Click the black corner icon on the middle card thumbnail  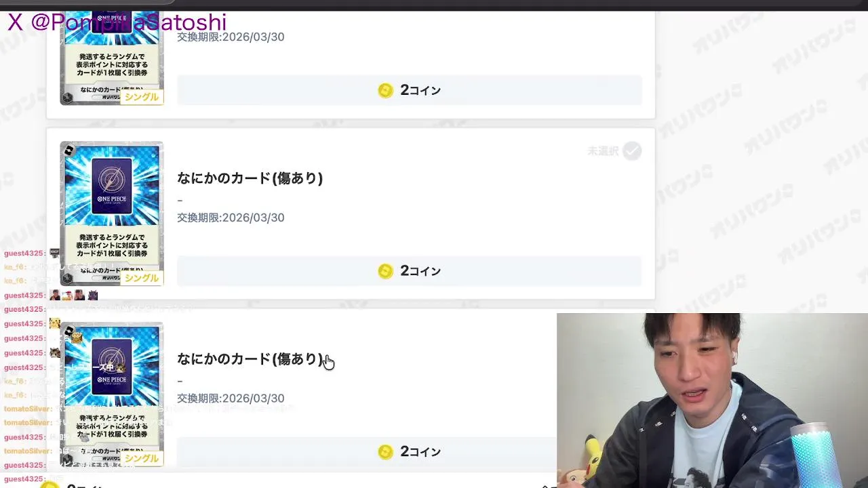68,150
